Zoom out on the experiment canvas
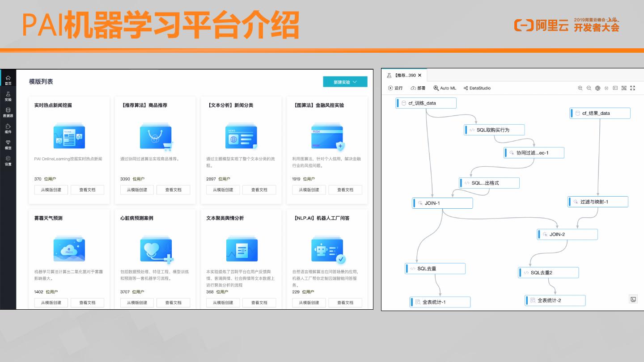Image resolution: width=644 pixels, height=362 pixels. [x=589, y=88]
